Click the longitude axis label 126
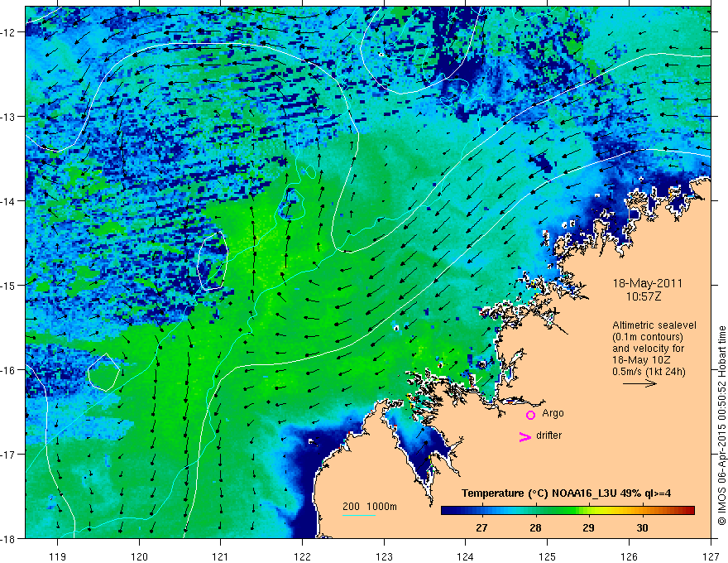Image resolution: width=728 pixels, height=563 pixels. (629, 556)
